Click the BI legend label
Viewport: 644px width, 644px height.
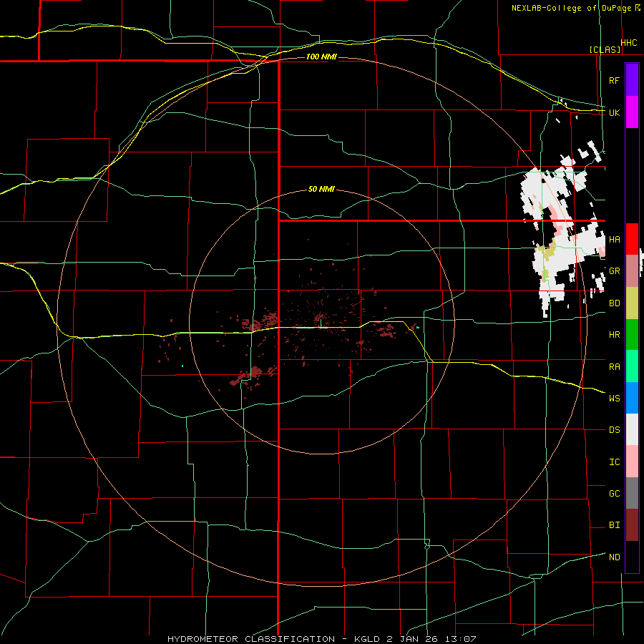pos(614,525)
